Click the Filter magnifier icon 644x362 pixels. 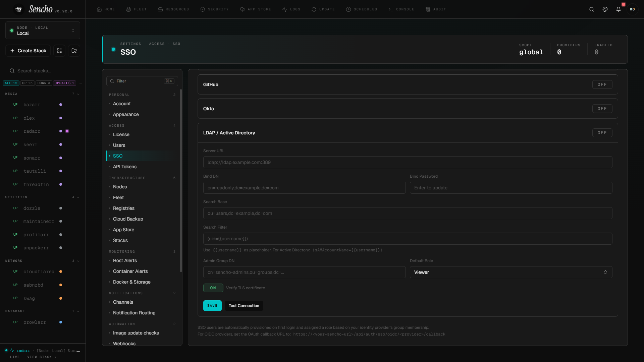(x=112, y=81)
